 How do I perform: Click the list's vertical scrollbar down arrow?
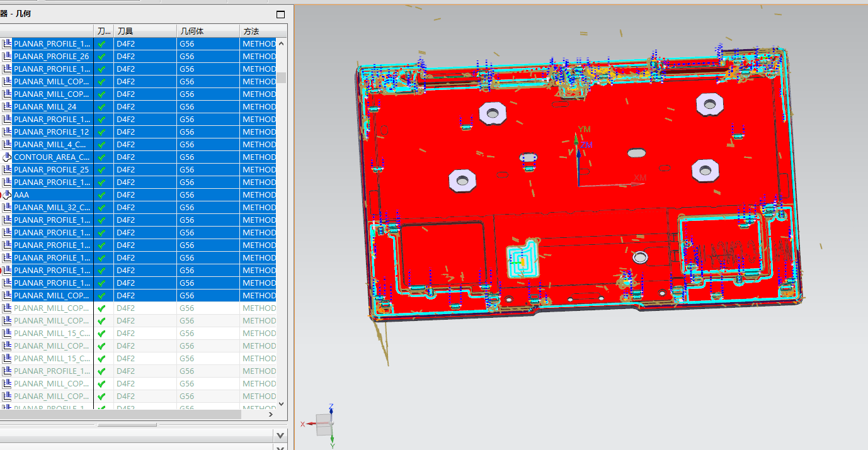point(282,404)
